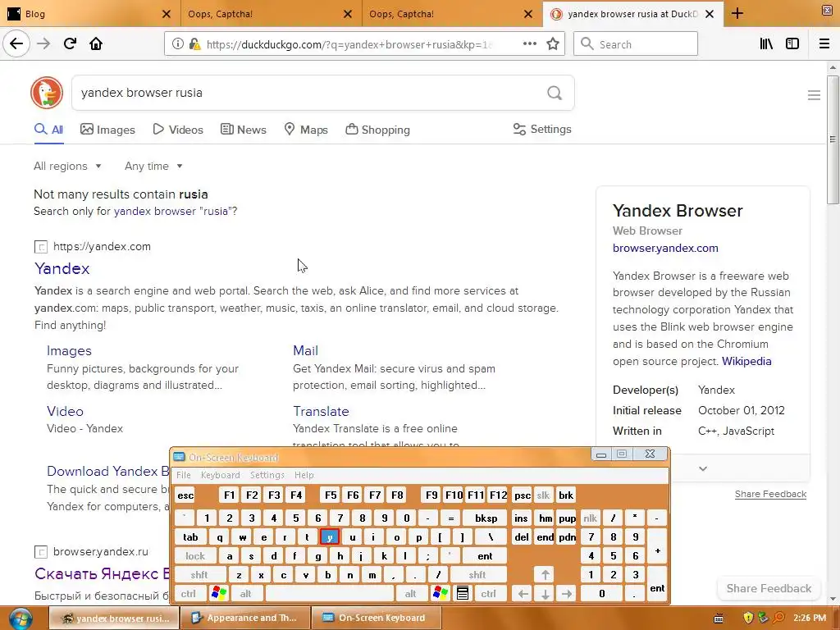Open the Keyboard menu in On-Screen Keyboard
This screenshot has height=630, width=840.
[x=220, y=475]
